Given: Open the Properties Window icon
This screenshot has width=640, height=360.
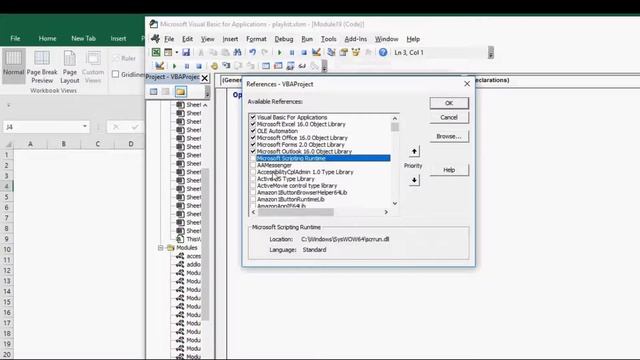Looking at the screenshot, I should (344, 52).
